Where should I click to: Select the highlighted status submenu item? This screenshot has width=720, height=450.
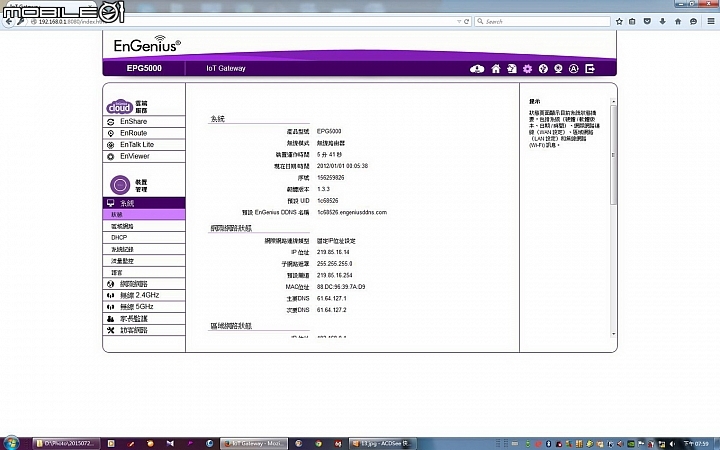(x=144, y=214)
